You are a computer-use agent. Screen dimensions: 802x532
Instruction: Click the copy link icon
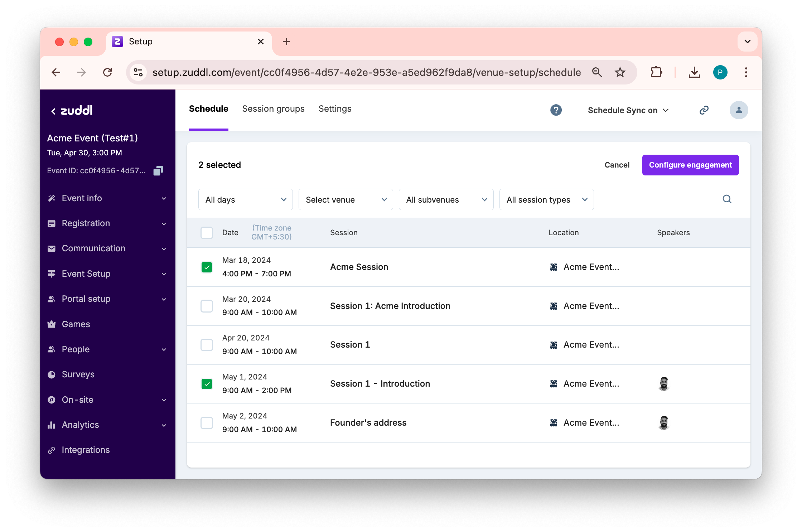click(704, 110)
